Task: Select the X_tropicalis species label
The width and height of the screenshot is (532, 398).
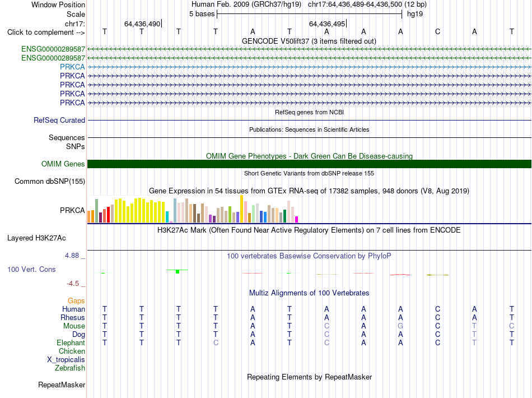Action: (66, 360)
